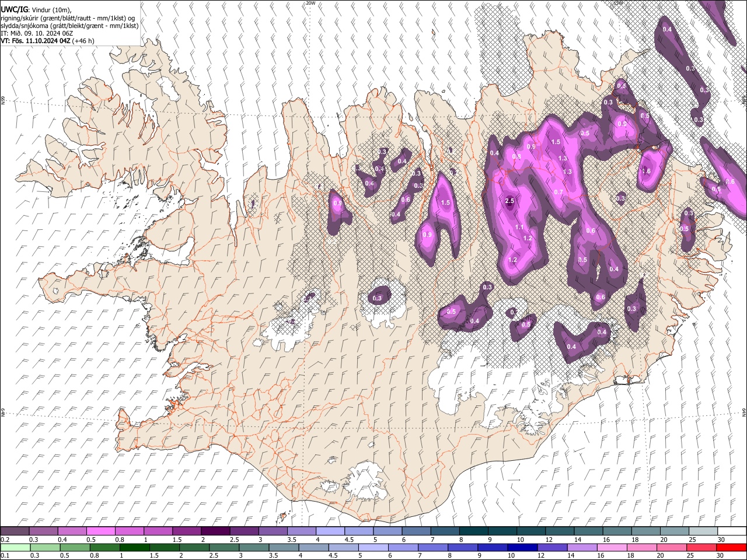The image size is (747, 560).
Task: Select the dull purple 0.2 swatch in the snow scale
Action: [15, 531]
